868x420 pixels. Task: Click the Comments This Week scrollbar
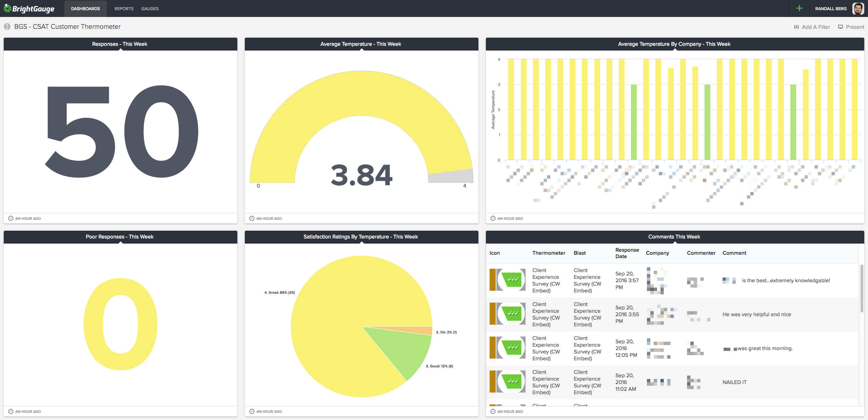coord(862,288)
